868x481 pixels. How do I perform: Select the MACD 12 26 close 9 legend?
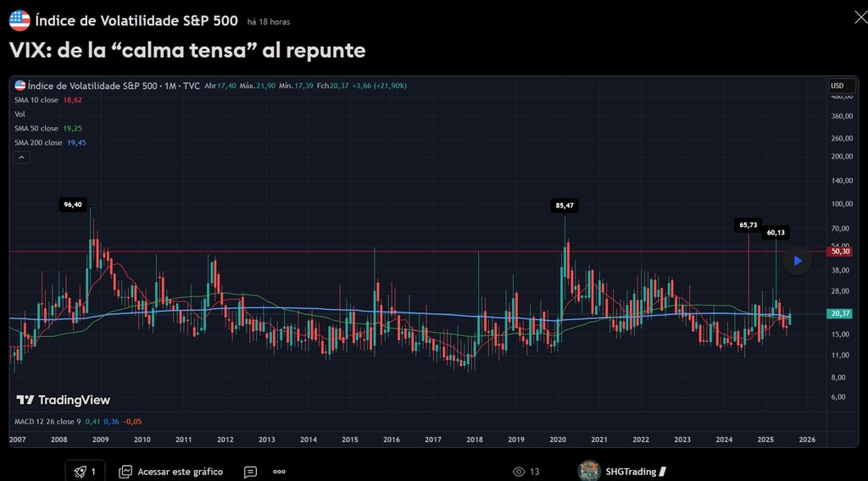[78, 421]
